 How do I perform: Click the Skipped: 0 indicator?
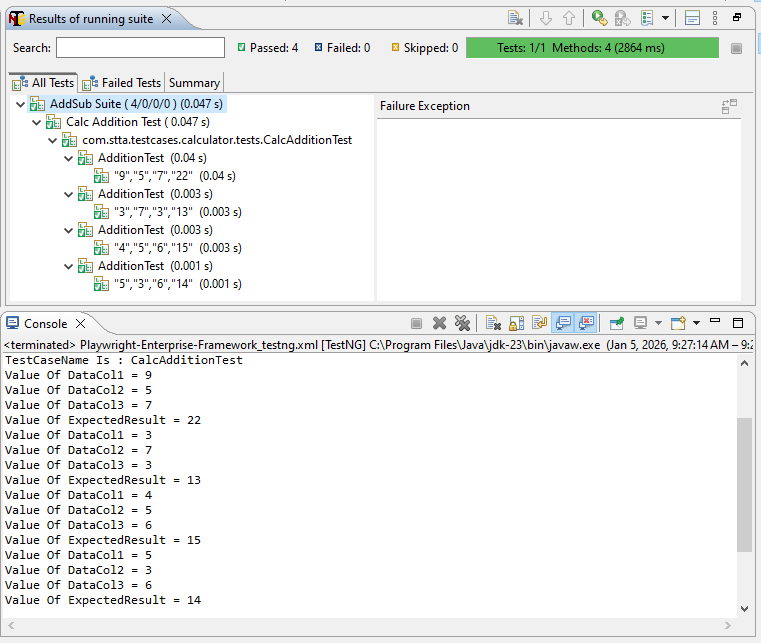click(425, 48)
